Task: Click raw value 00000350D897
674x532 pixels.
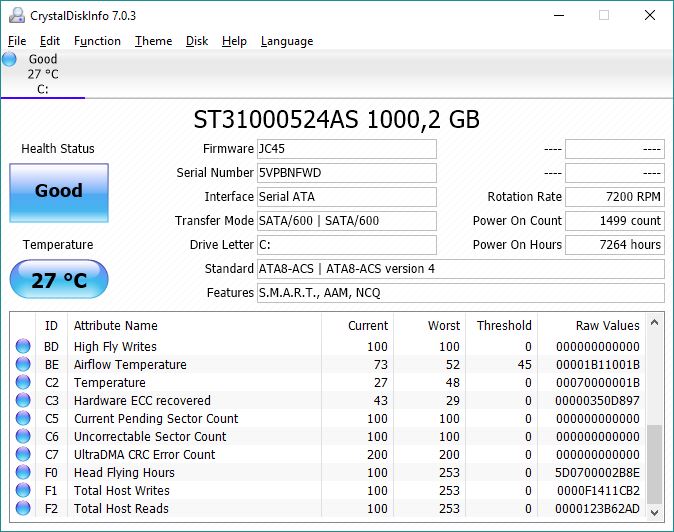Action: coord(597,401)
